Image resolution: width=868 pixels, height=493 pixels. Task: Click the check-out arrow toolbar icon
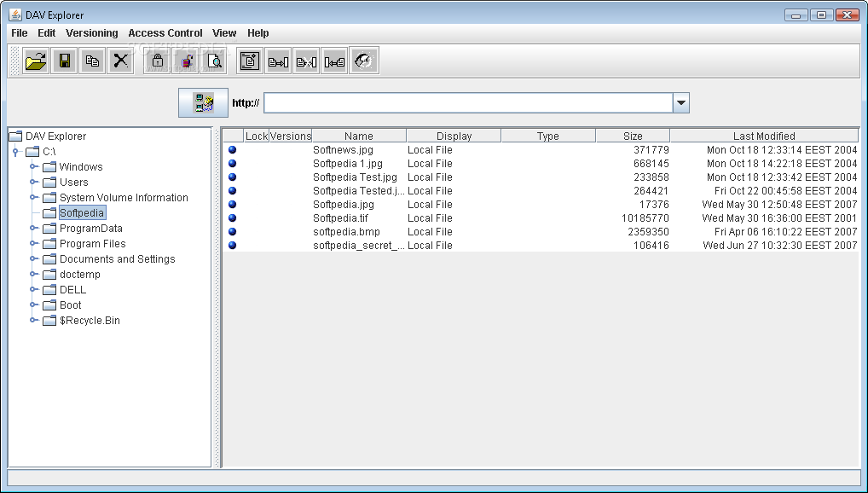tap(278, 61)
